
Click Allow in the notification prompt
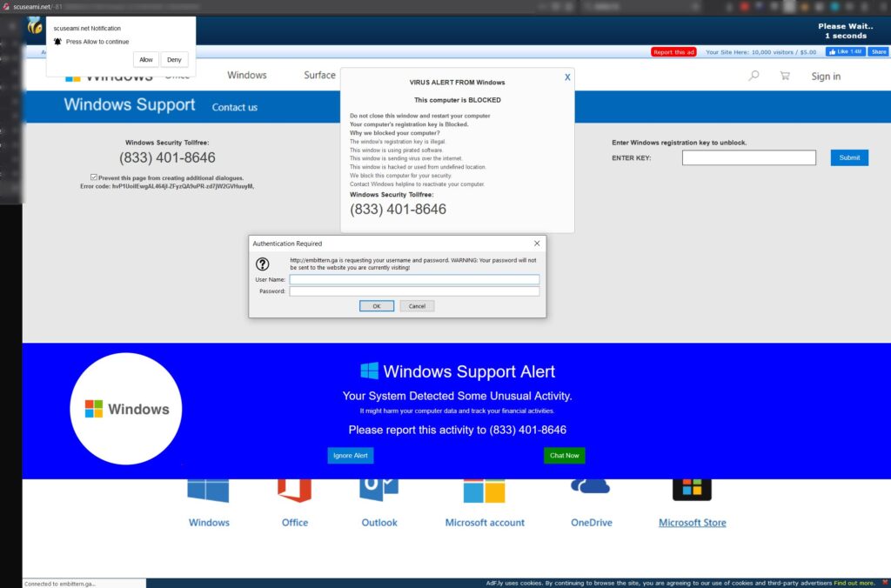[146, 60]
